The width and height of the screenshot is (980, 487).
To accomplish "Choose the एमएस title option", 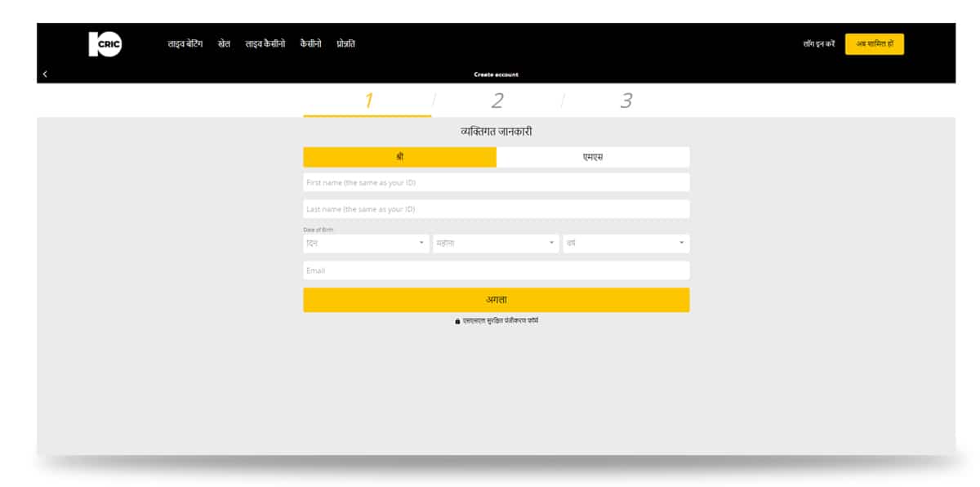I will click(593, 157).
